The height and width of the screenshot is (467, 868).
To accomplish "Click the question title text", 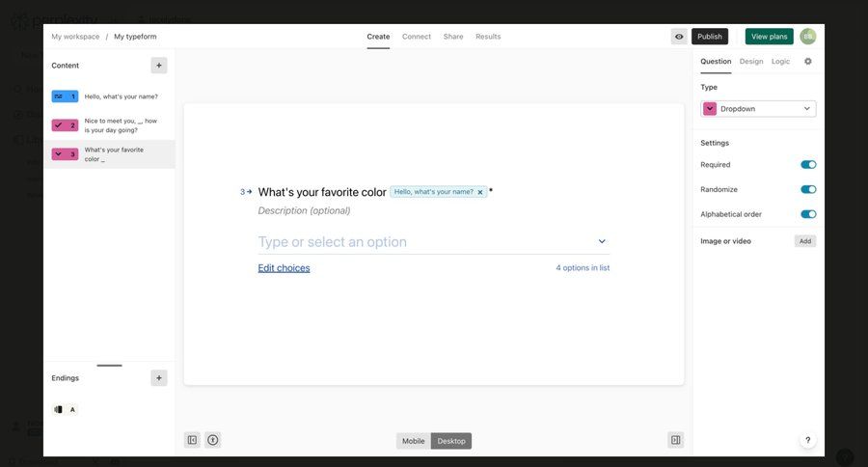I will (322, 192).
